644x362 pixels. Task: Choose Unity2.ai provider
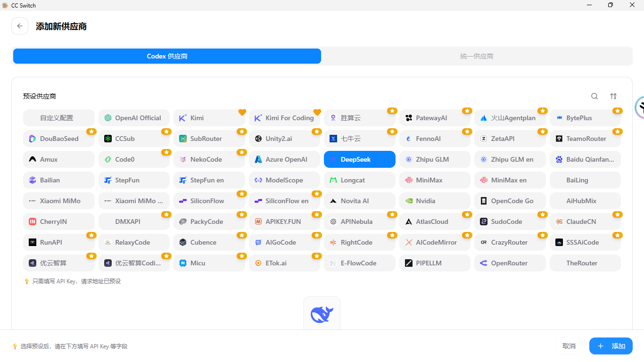tap(284, 139)
